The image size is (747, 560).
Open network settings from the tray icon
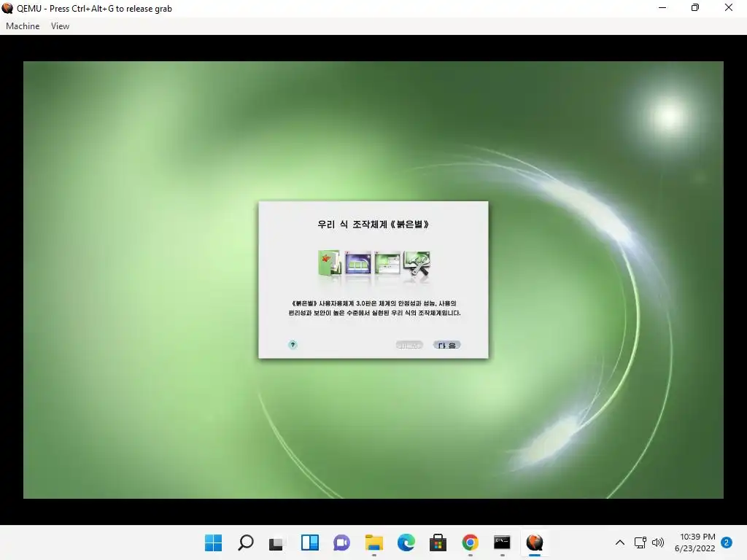(x=640, y=542)
